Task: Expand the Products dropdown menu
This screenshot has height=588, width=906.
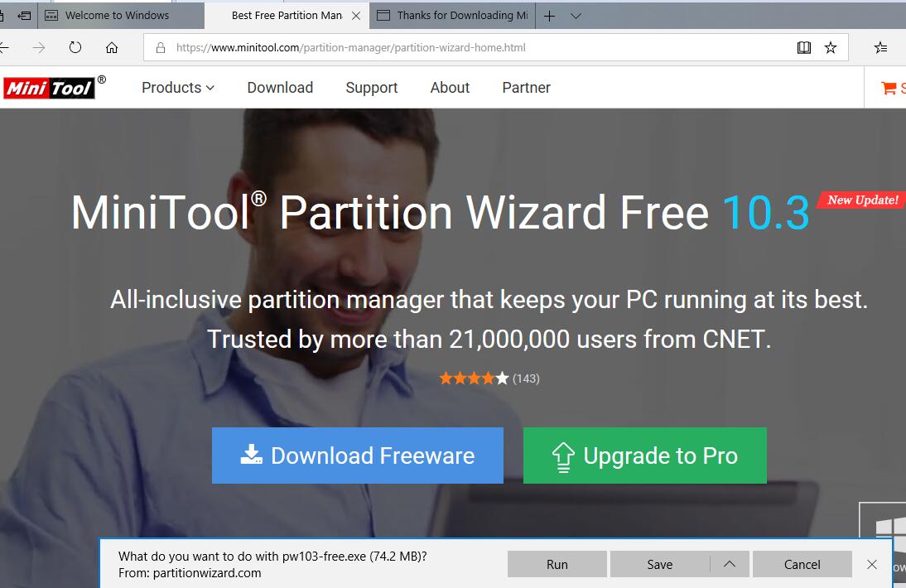Action: click(x=177, y=88)
